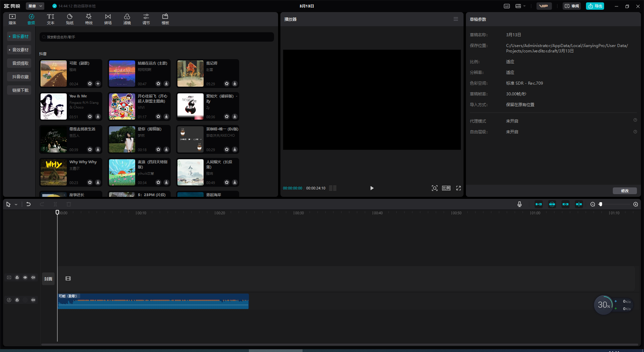
Task: Favorite the 我记得 song
Action: [227, 84]
